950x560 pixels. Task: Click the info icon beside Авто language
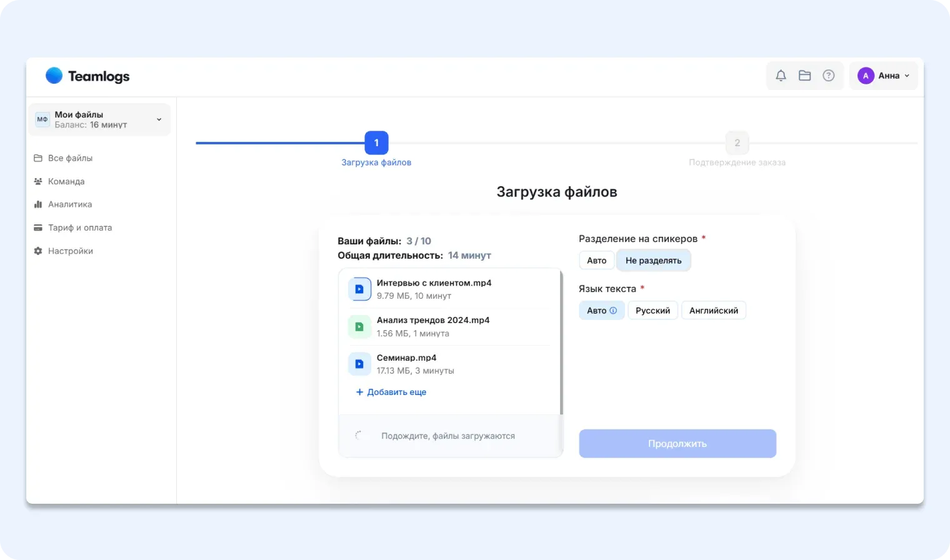[613, 311]
